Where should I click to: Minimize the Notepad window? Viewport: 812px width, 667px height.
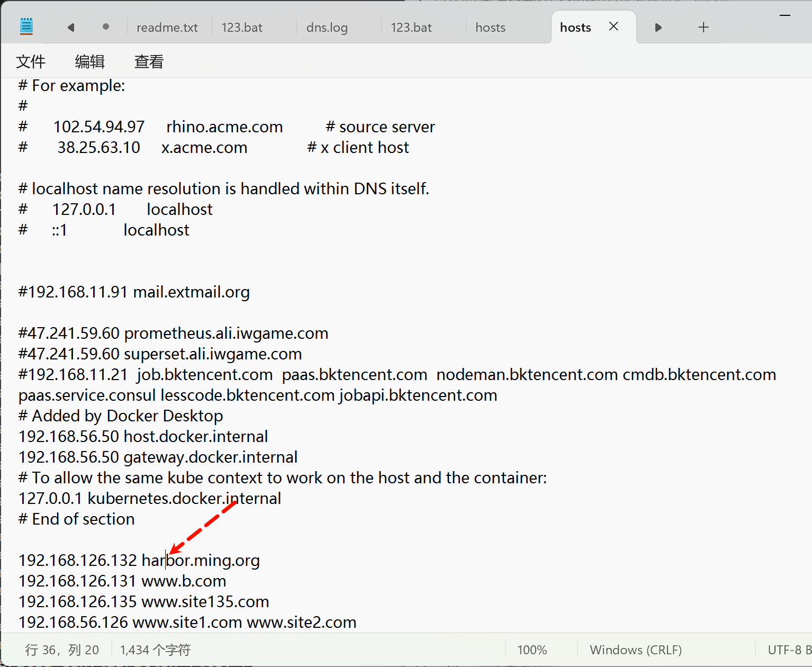pyautogui.click(x=784, y=15)
